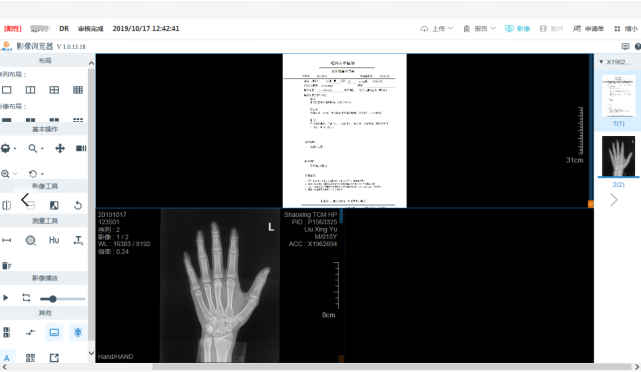This screenshot has width=641, height=372.
Task: Select the ellipse ROI measurement tool
Action: tap(30, 240)
